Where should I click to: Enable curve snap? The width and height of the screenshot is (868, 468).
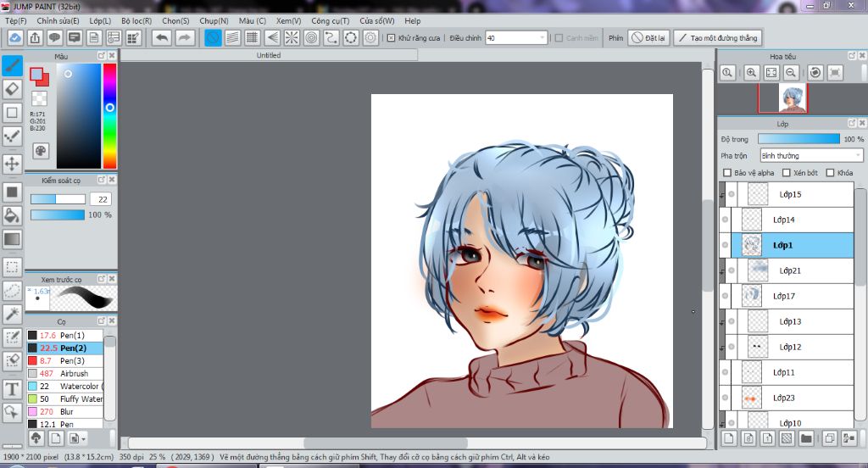coord(331,37)
